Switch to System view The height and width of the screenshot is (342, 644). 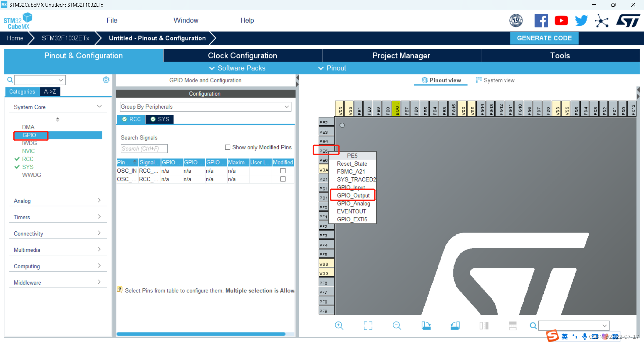[x=495, y=80]
